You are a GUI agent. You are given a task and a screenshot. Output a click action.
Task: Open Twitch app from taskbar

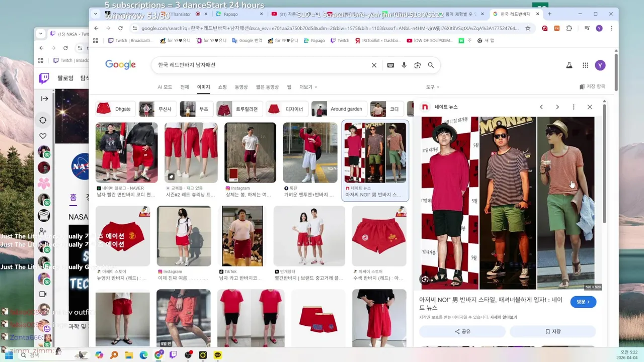coord(173,355)
